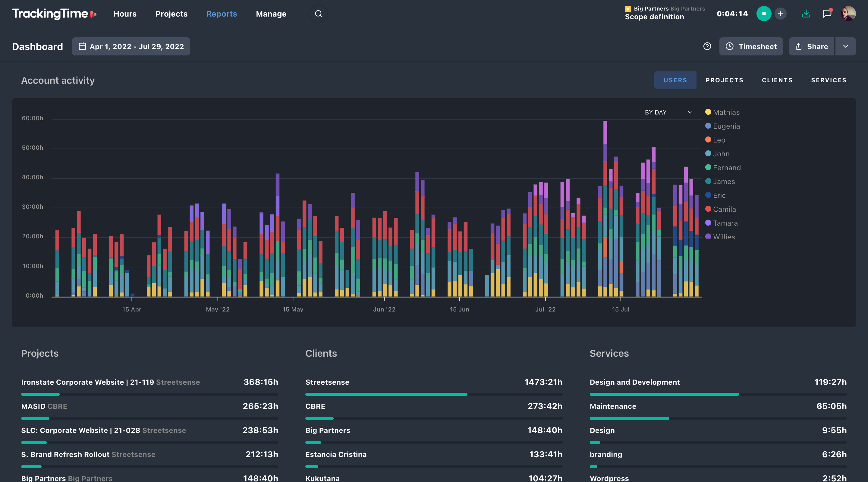Open the Timesheet view via clock icon

coord(751,46)
